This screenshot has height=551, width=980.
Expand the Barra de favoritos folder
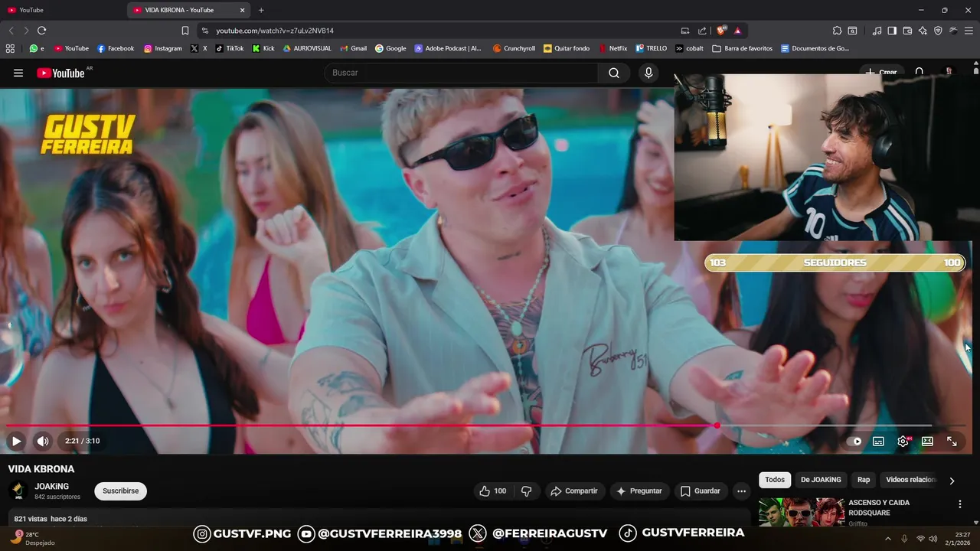[743, 48]
